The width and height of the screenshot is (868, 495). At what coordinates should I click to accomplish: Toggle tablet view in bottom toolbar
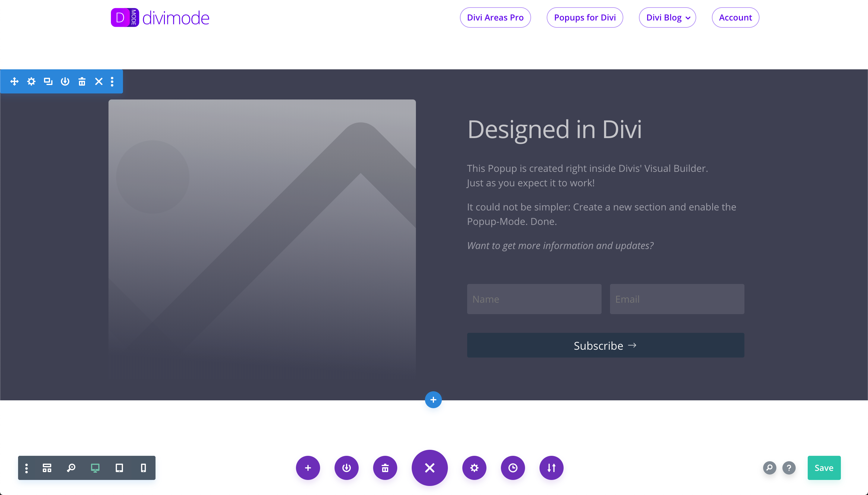(x=119, y=468)
